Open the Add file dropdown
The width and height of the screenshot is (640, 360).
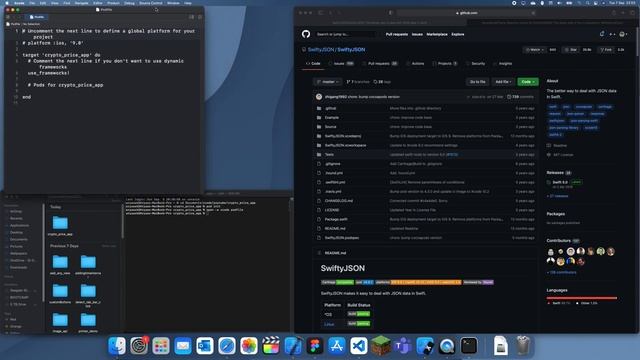(503, 82)
